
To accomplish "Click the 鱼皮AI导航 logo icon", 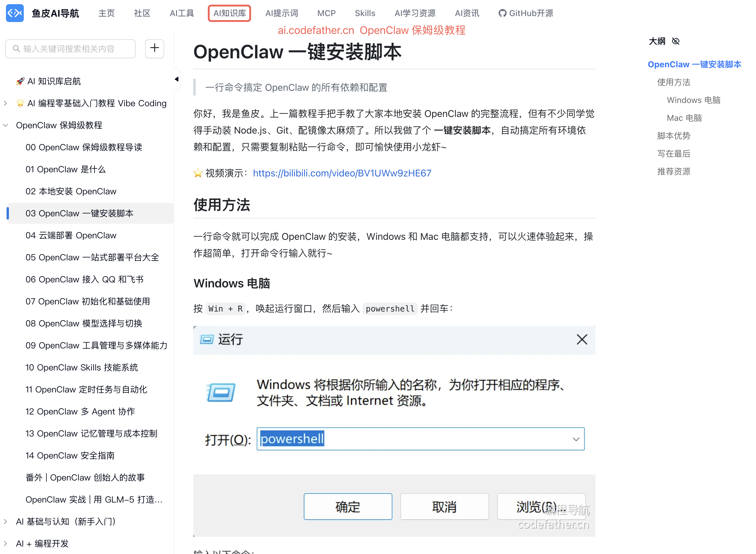I will coord(15,13).
